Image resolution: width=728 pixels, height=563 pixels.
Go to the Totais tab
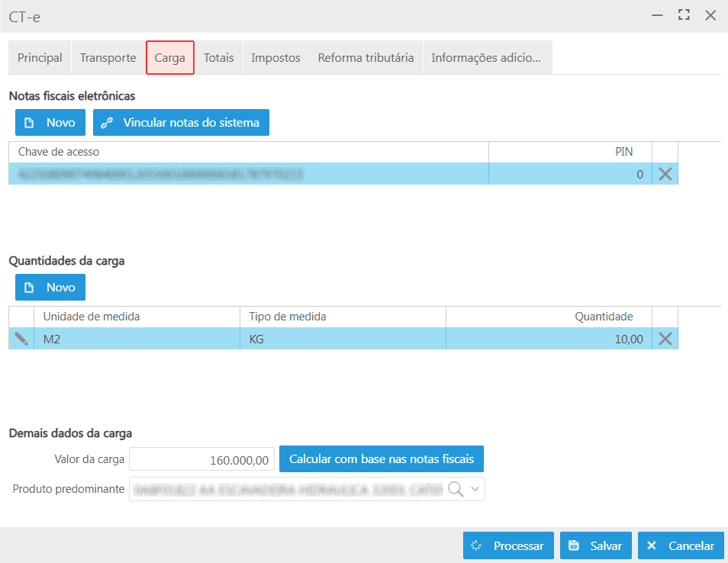coord(218,58)
